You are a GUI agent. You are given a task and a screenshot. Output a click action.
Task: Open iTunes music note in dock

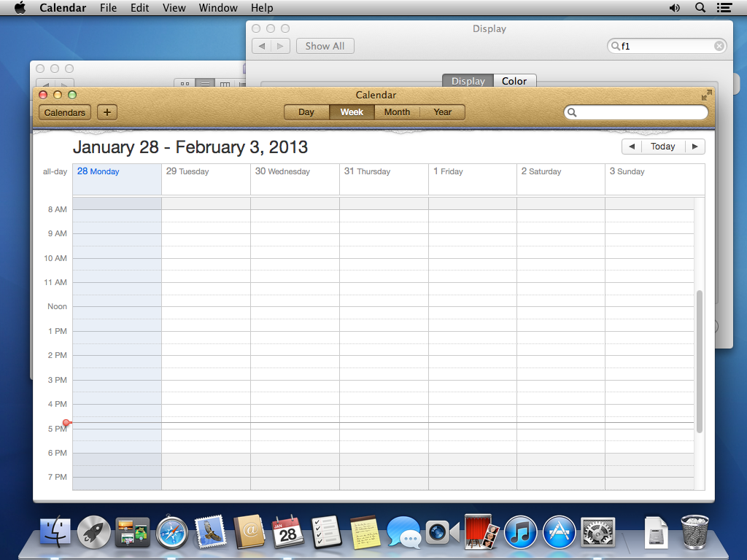coord(520,532)
